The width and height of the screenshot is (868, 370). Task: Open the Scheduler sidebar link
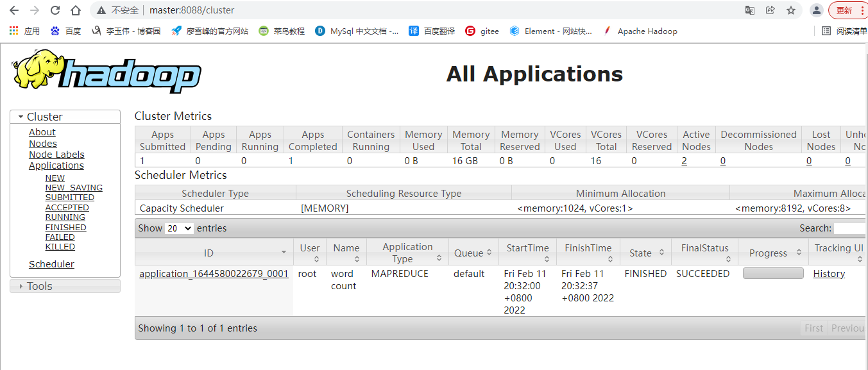point(51,264)
